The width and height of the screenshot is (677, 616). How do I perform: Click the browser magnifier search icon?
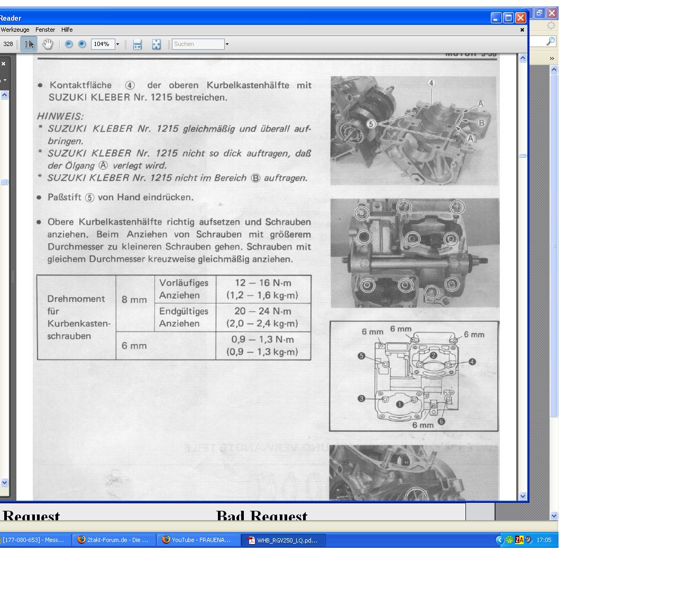point(551,41)
